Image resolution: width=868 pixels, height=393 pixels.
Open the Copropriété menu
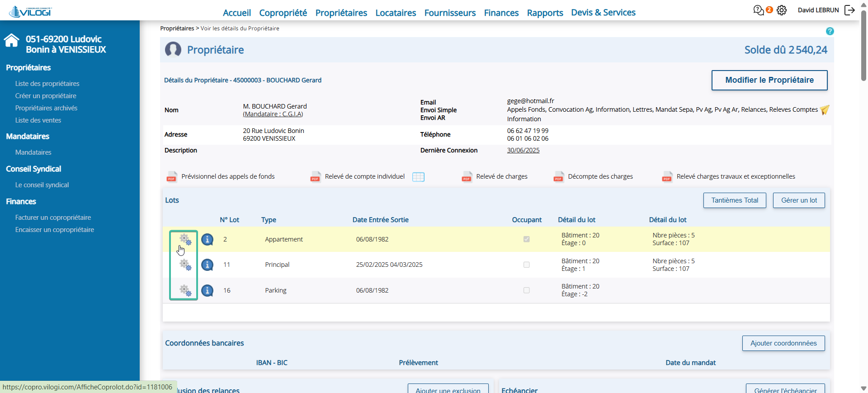(283, 13)
